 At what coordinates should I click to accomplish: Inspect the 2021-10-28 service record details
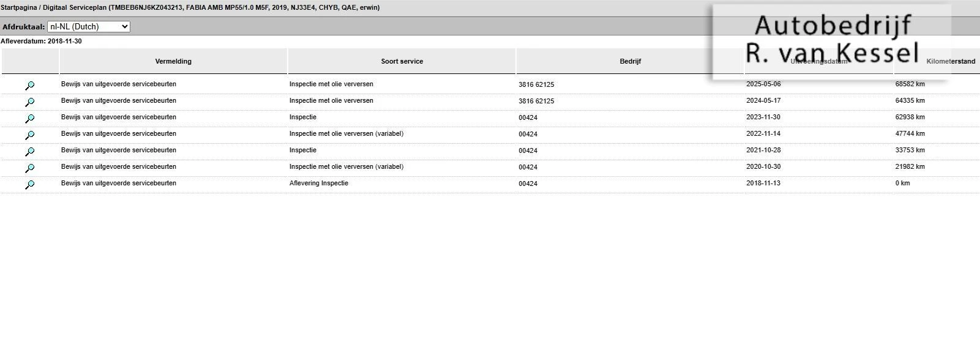[29, 152]
